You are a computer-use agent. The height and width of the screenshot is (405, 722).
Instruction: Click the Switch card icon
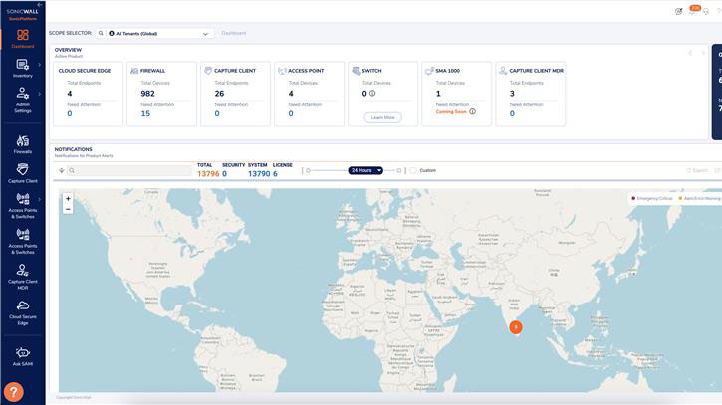pos(356,70)
